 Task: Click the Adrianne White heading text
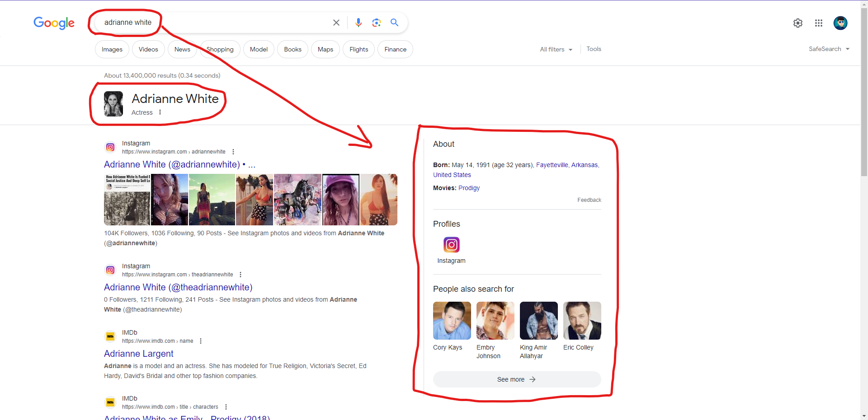(x=175, y=98)
